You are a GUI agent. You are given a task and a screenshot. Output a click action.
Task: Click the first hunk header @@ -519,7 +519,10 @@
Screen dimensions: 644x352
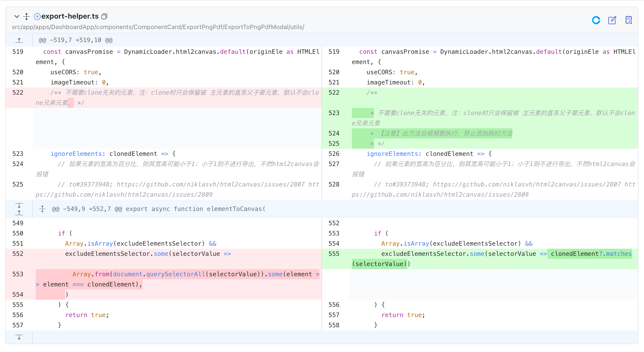coord(76,40)
